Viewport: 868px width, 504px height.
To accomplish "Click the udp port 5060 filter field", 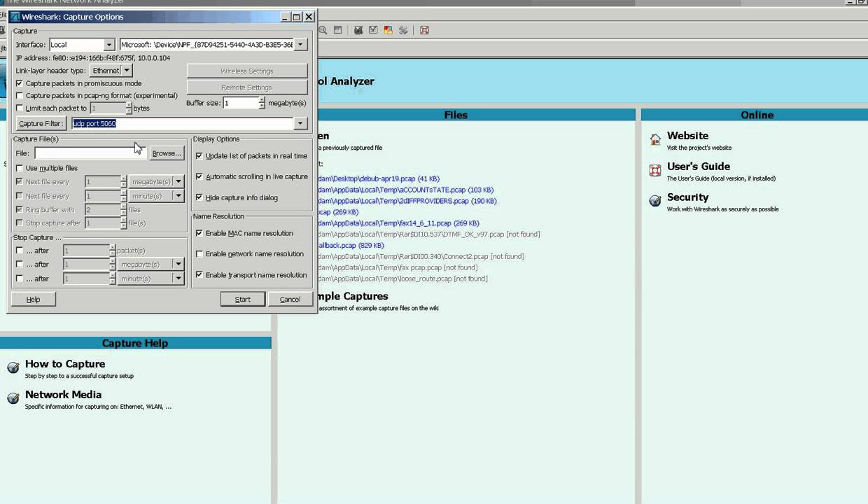I will pyautogui.click(x=183, y=124).
